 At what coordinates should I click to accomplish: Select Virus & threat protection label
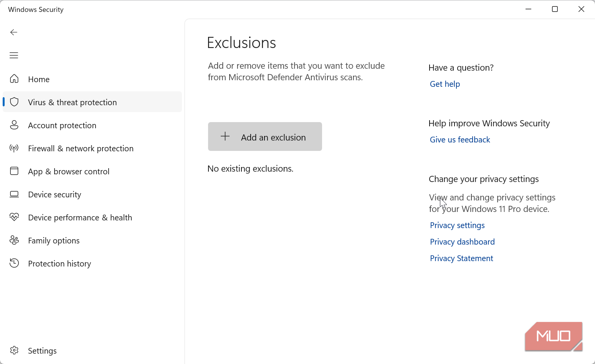[x=73, y=103]
